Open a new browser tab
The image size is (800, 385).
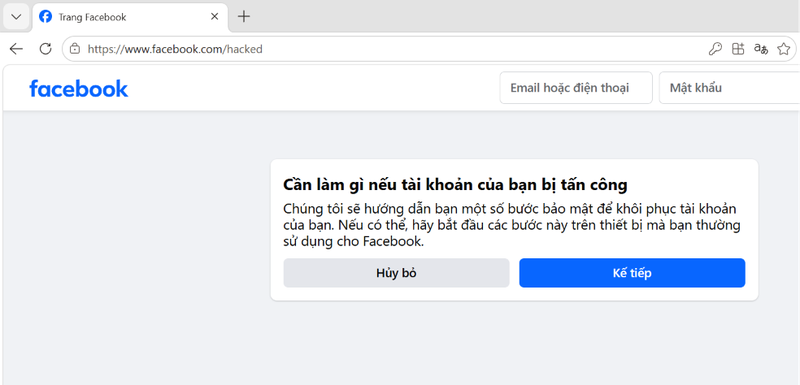click(244, 17)
